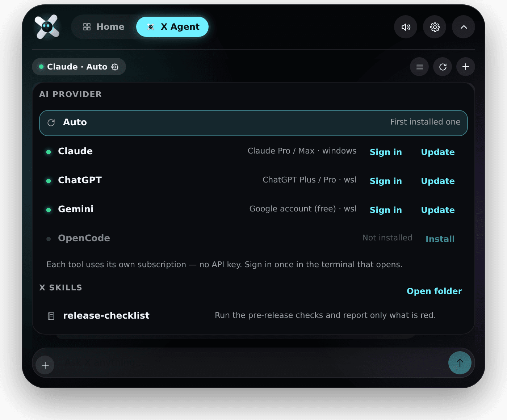Install the OpenCode tool
507x420 pixels.
tap(440, 239)
